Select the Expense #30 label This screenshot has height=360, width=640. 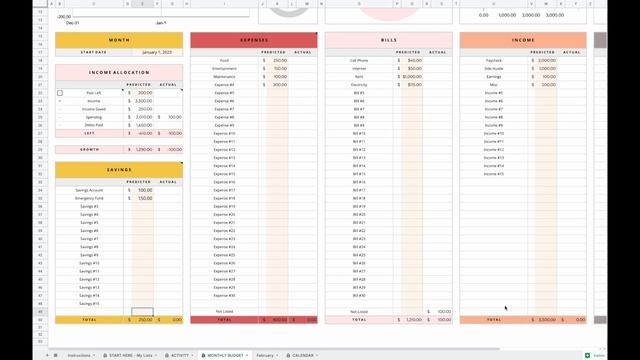(224, 296)
